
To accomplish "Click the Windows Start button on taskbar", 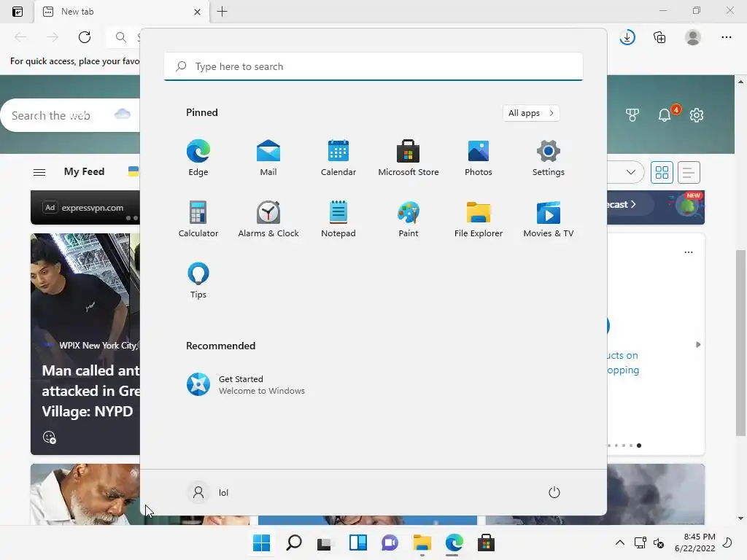I will pos(261,542).
